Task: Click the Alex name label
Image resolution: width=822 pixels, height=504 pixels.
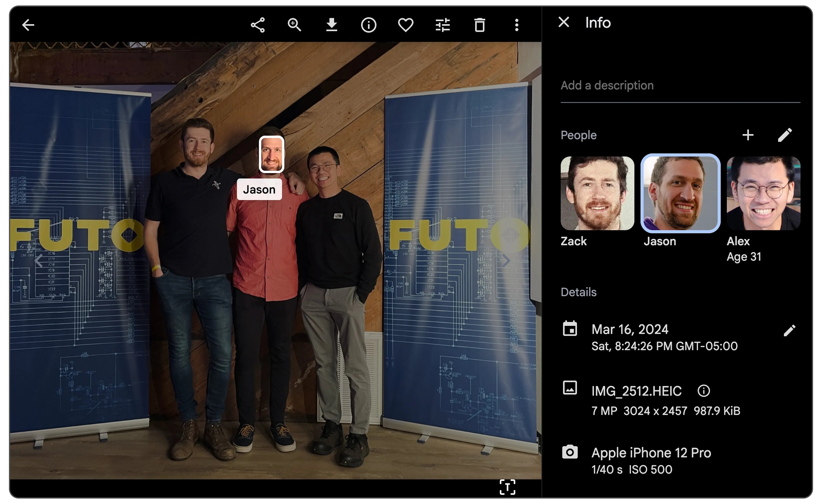Action: tap(738, 241)
